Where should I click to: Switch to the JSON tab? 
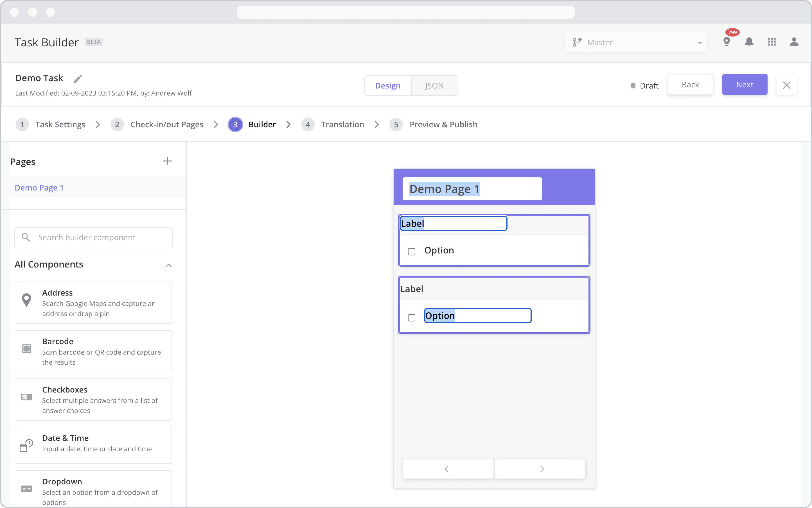tap(434, 86)
